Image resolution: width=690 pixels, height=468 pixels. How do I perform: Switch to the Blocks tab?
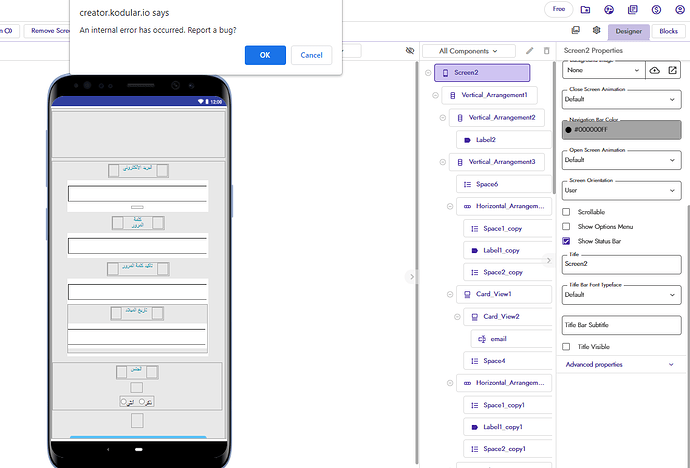coord(667,32)
